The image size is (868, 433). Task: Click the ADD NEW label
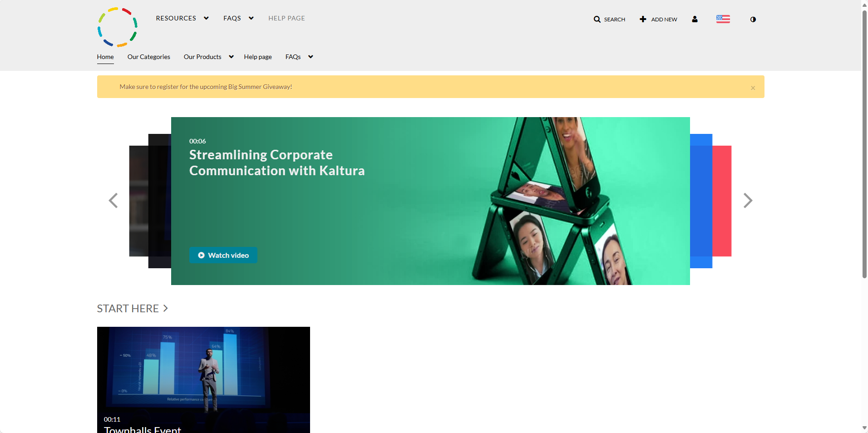(x=664, y=20)
